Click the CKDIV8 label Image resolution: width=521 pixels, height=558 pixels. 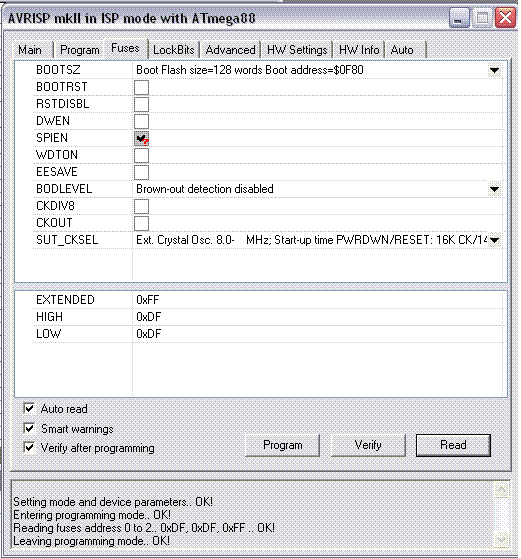coord(56,206)
